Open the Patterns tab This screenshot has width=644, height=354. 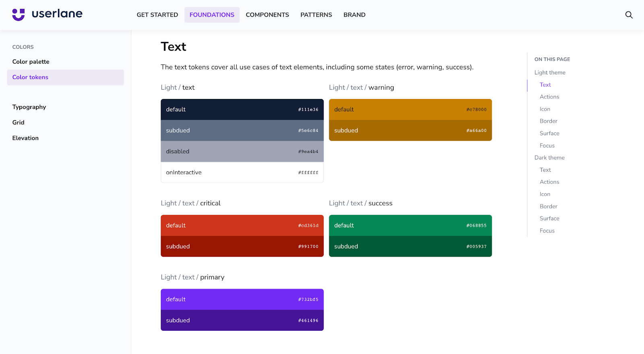[316, 15]
